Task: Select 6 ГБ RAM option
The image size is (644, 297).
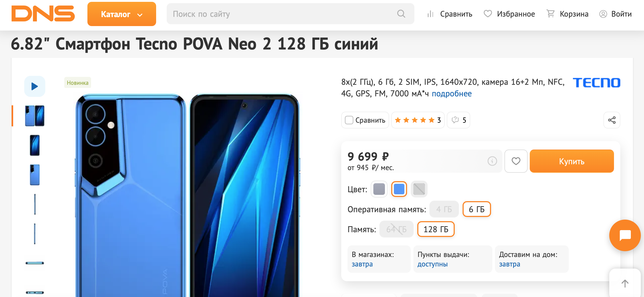Action: click(477, 209)
